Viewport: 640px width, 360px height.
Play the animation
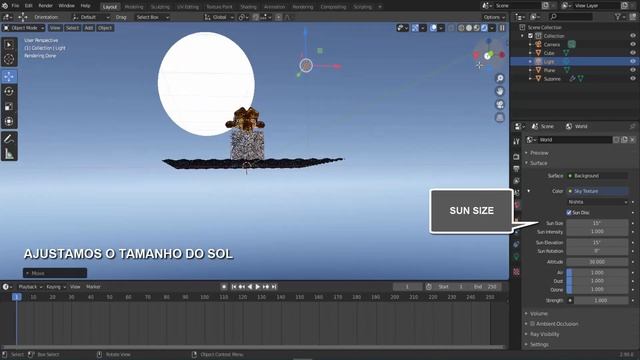[x=258, y=287]
